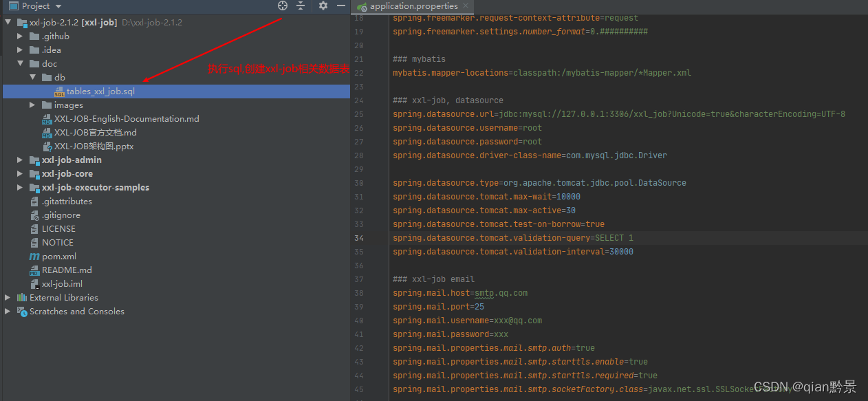Click the .gitignore file icon
The width and height of the screenshot is (868, 401).
(x=35, y=215)
